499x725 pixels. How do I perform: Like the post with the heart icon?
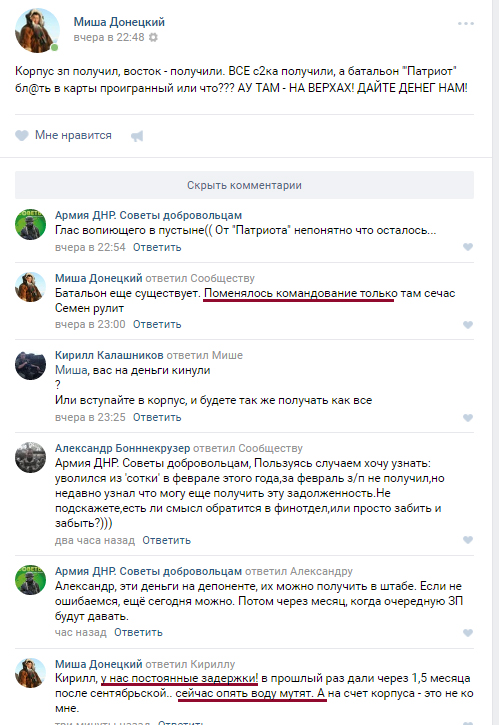[x=22, y=135]
